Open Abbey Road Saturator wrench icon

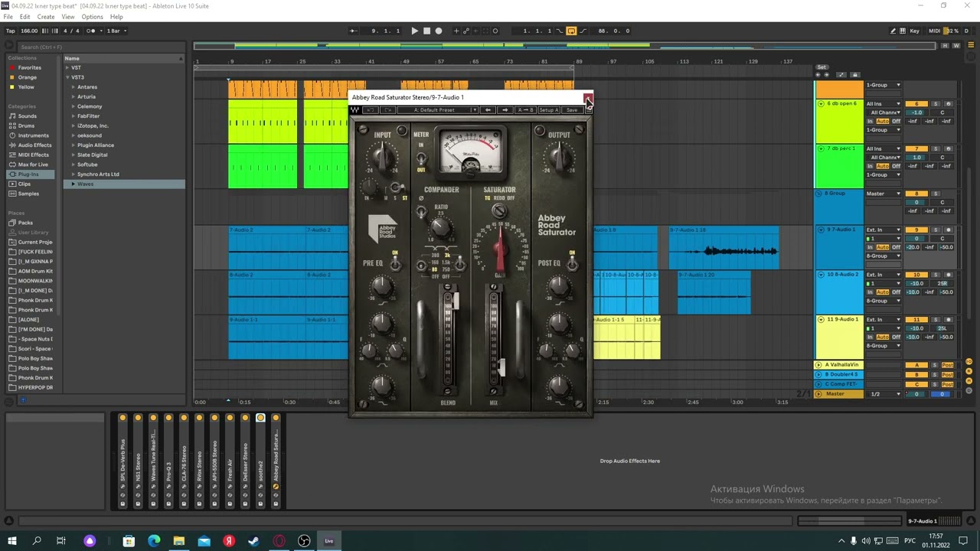click(276, 486)
